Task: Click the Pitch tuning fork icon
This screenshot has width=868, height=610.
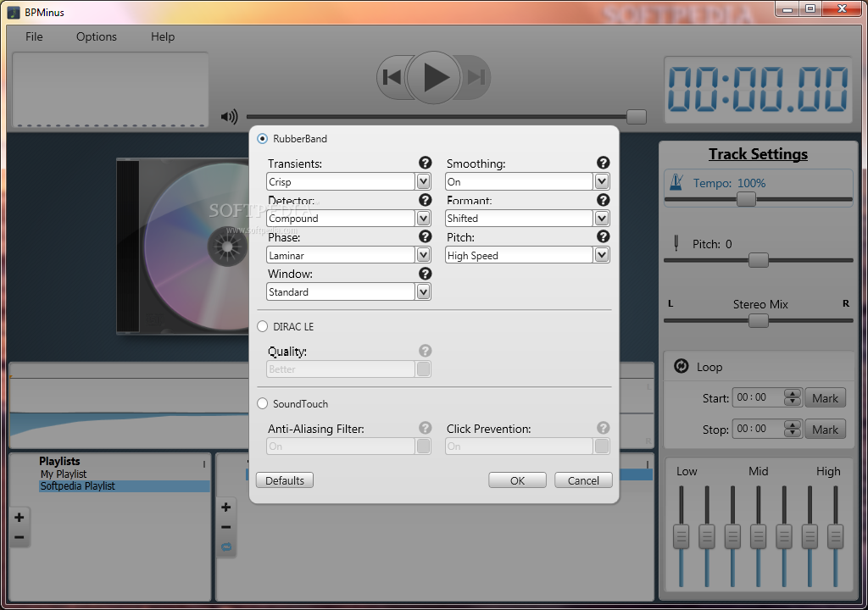Action: pos(676,243)
